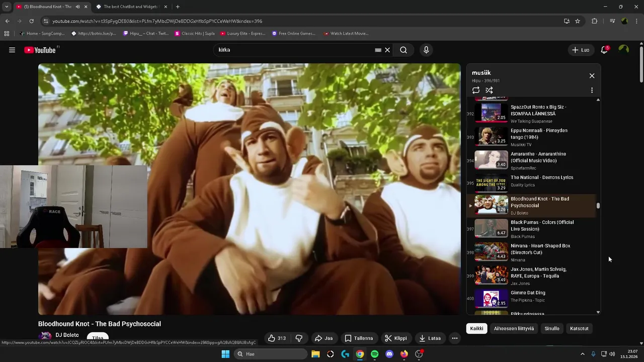
Task: Open the Windows Start menu
Action: [x=225, y=354]
